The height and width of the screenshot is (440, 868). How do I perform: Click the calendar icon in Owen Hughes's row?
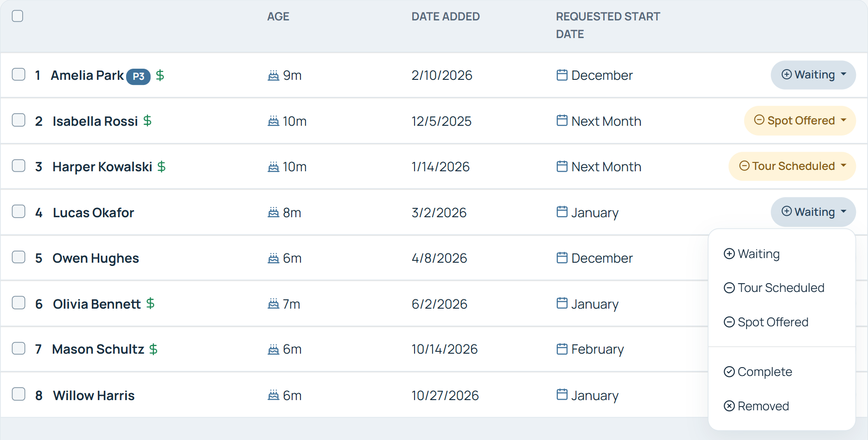562,258
